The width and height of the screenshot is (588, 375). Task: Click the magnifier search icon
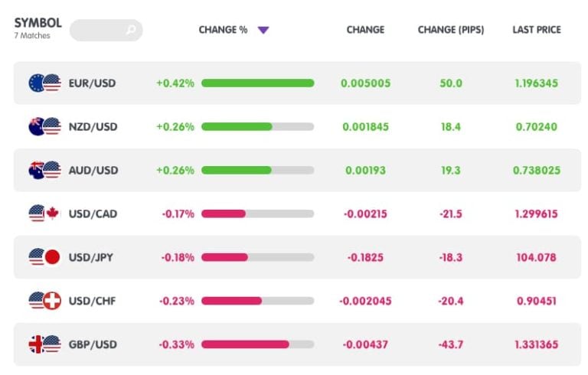(131, 31)
